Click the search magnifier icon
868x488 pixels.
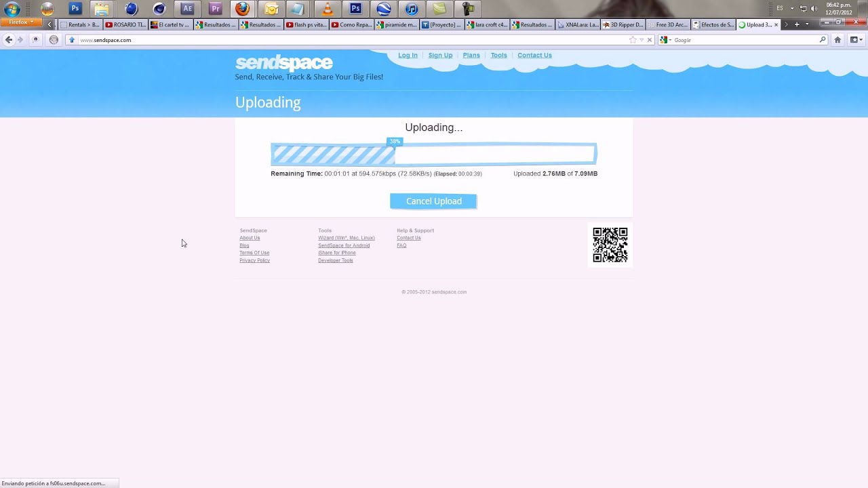[823, 40]
